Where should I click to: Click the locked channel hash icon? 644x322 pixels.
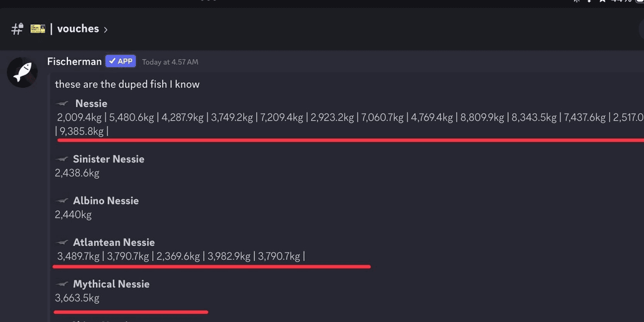17,29
